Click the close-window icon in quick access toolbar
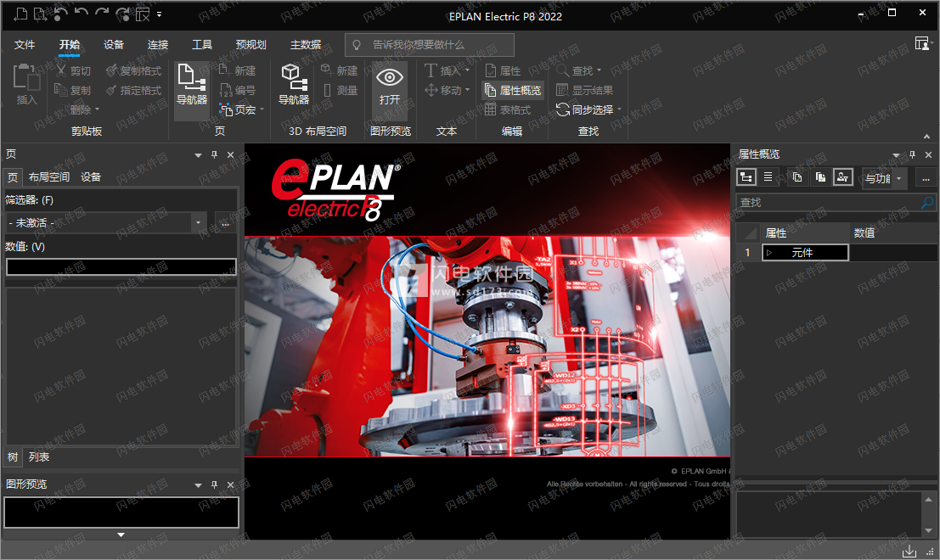The height and width of the screenshot is (560, 940). (142, 14)
